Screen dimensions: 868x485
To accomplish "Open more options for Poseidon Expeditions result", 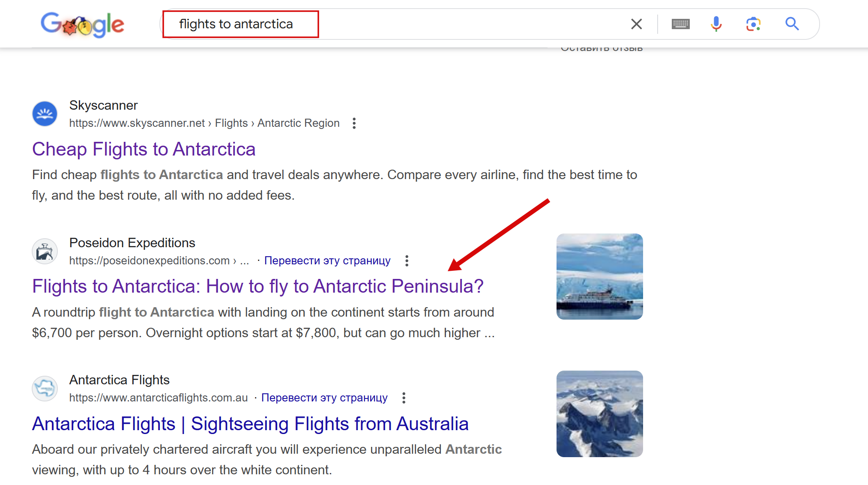I will point(407,261).
